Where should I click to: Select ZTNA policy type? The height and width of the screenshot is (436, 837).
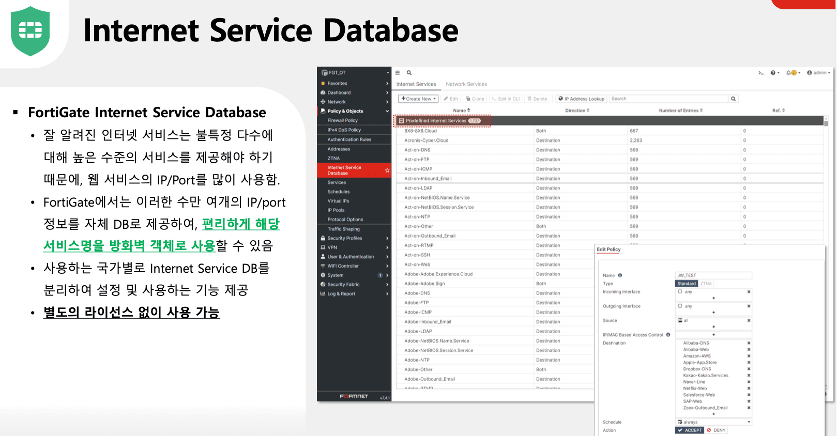tap(706, 283)
